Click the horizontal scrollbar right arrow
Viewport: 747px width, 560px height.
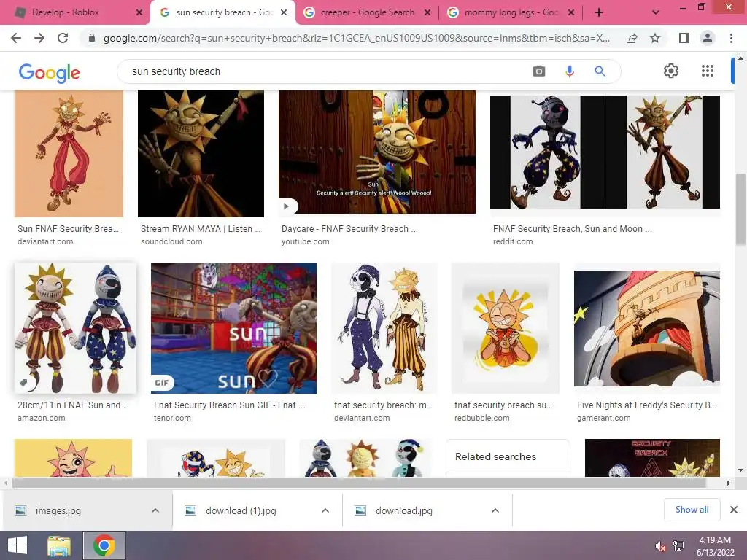(x=729, y=483)
